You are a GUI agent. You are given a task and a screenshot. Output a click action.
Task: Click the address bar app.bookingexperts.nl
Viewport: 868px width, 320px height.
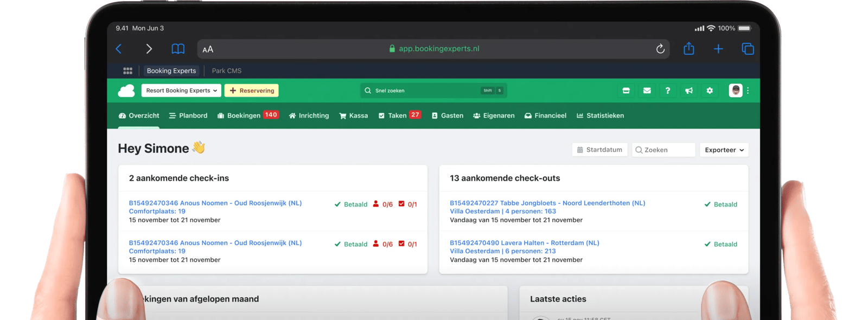[433, 49]
